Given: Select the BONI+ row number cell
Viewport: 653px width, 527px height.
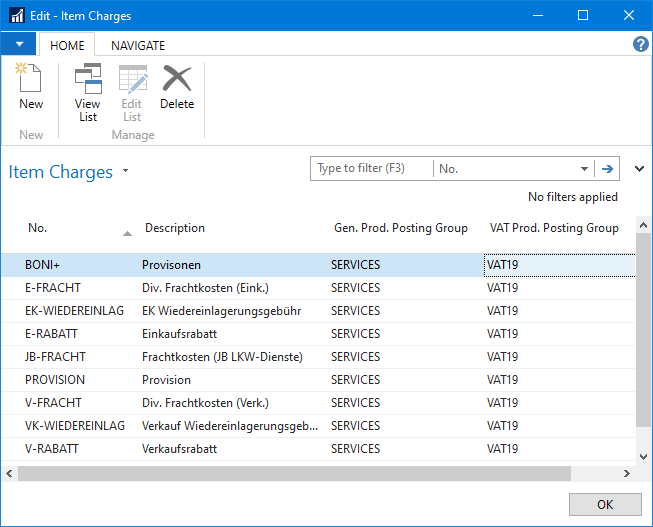Looking at the screenshot, I should point(42,265).
